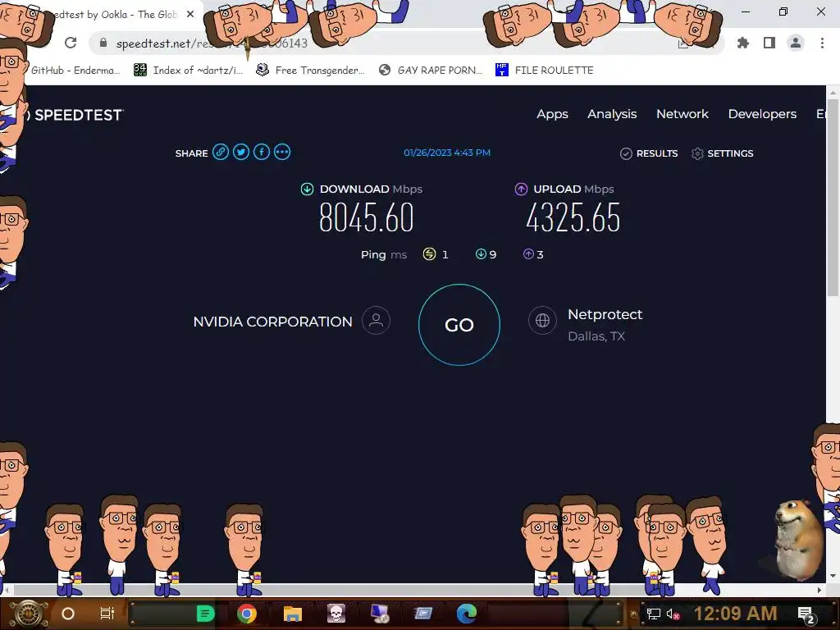
Task: Open the Chrome profile avatar
Action: (796, 43)
